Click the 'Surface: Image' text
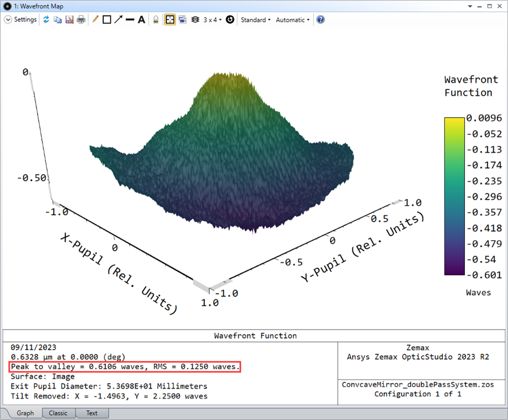This screenshot has width=508, height=420. coord(42,376)
